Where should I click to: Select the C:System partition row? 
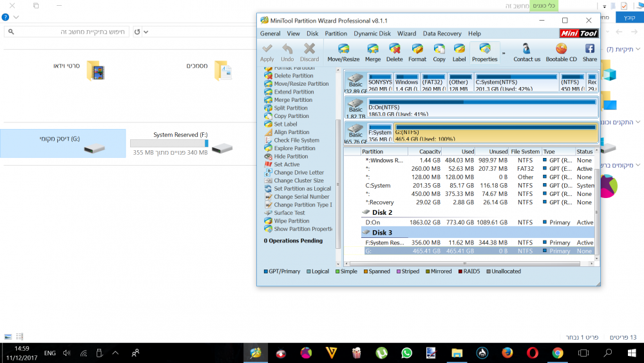(478, 186)
